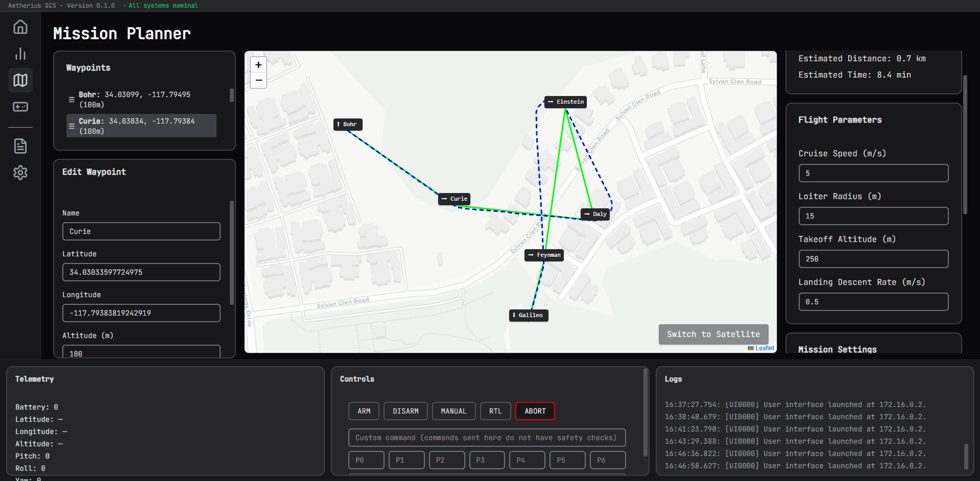Open the Leaflet attribution link

pos(764,348)
